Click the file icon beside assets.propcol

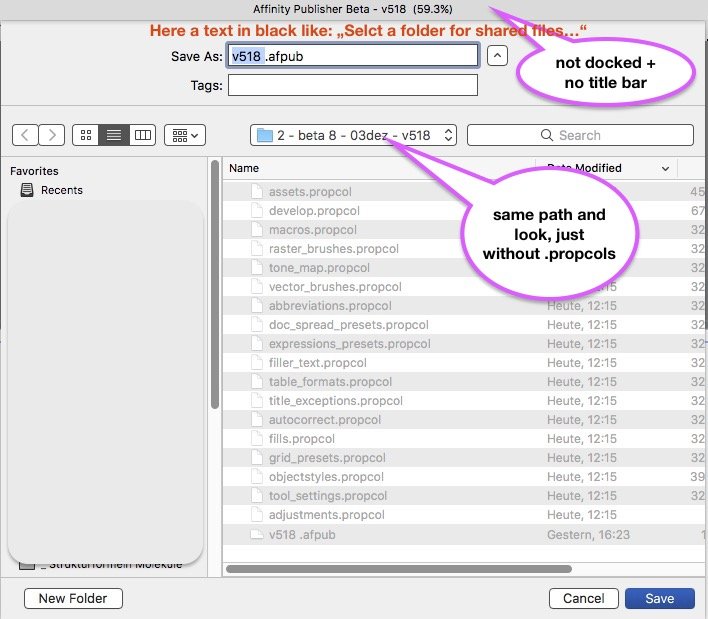tap(257, 191)
